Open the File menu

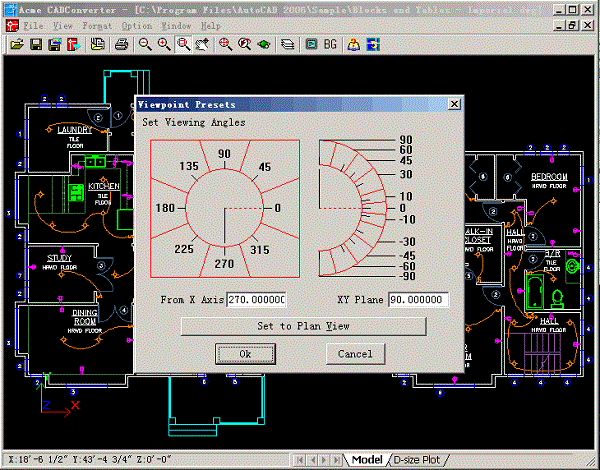pyautogui.click(x=32, y=26)
